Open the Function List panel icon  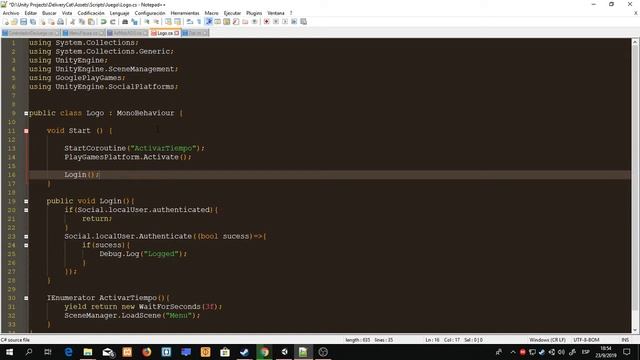236,22
